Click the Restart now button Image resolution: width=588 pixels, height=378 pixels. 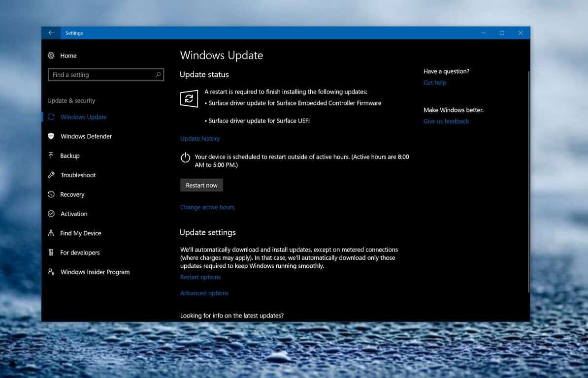201,185
